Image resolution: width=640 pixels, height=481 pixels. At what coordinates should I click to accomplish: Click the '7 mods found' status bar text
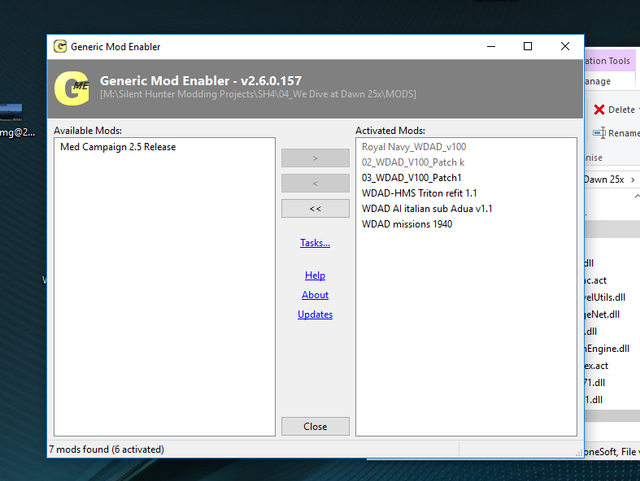107,450
